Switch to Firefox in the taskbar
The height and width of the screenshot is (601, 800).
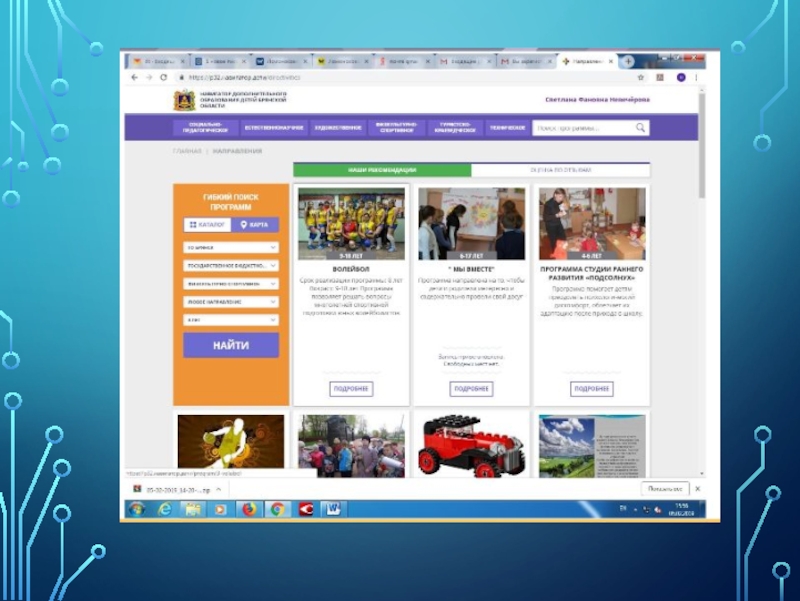pyautogui.click(x=249, y=509)
